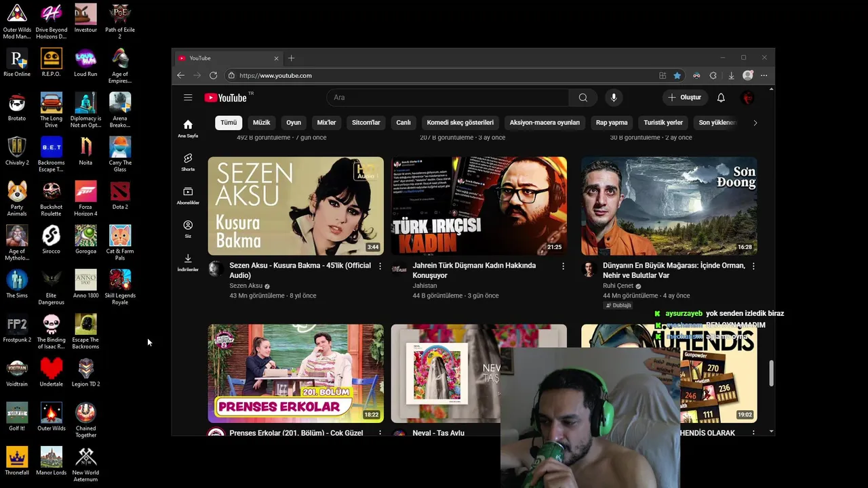The height and width of the screenshot is (488, 868).
Task: Open options menu for Sezen Aksu video
Action: [380, 266]
